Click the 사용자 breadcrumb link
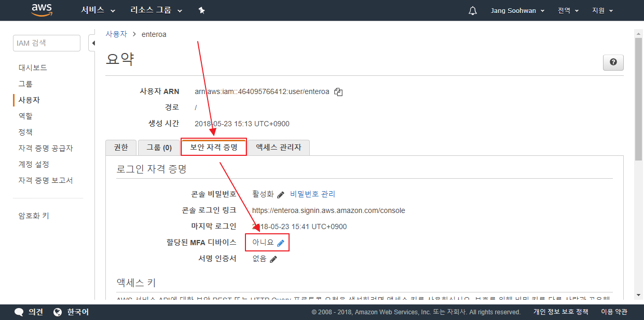The width and height of the screenshot is (644, 320). (116, 34)
